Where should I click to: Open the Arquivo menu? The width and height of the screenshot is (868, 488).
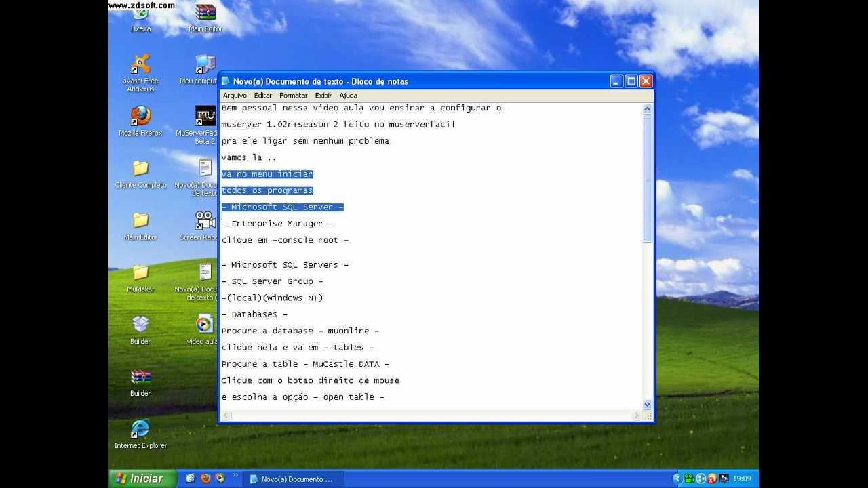pos(235,96)
